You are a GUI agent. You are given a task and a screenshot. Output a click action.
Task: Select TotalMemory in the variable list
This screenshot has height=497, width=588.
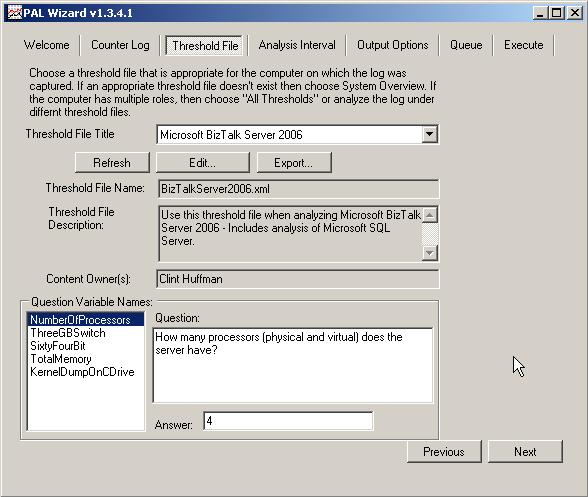click(x=86, y=359)
